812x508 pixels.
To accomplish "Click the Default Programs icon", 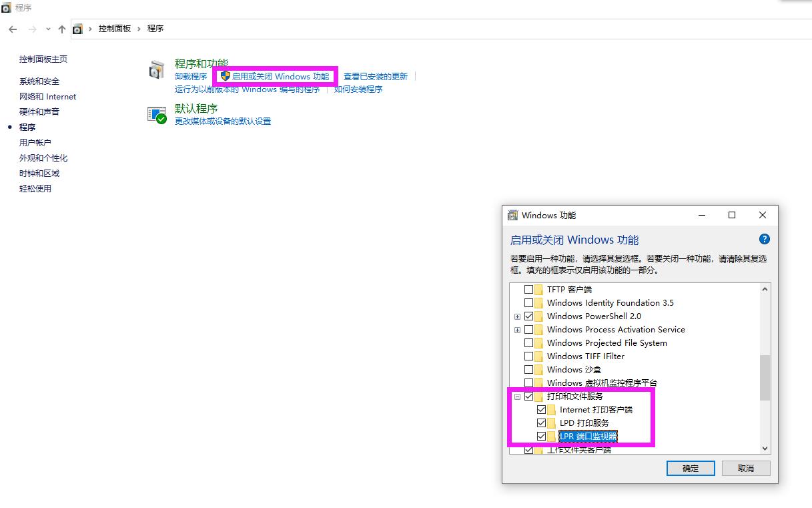I will tap(156, 115).
